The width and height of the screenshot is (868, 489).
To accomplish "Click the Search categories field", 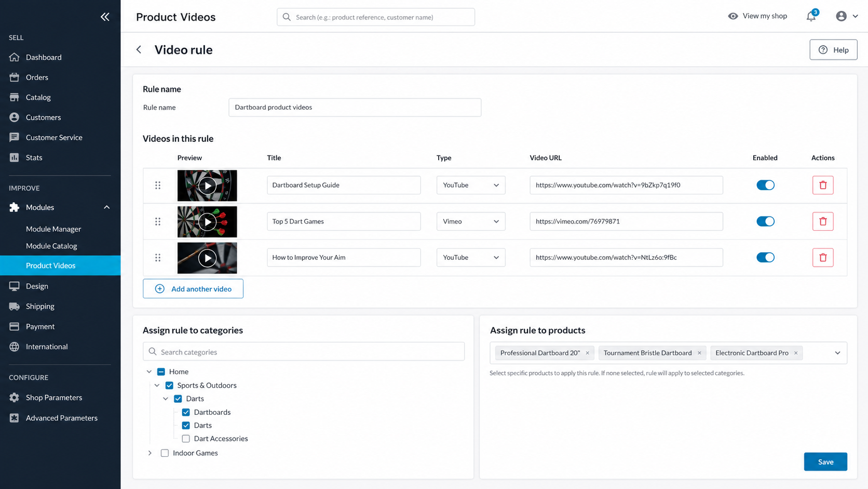I will (x=304, y=352).
